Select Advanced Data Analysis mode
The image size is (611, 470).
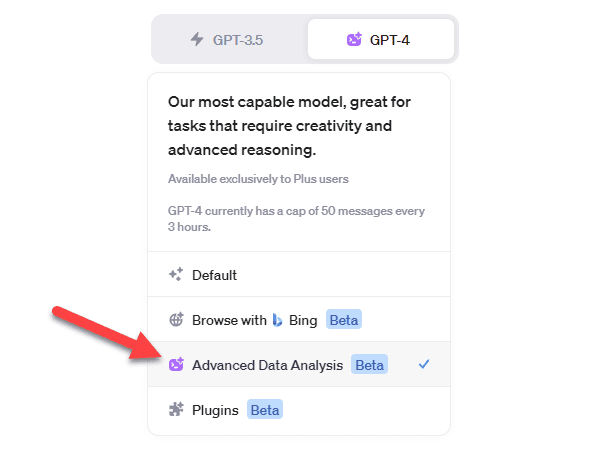tap(299, 364)
